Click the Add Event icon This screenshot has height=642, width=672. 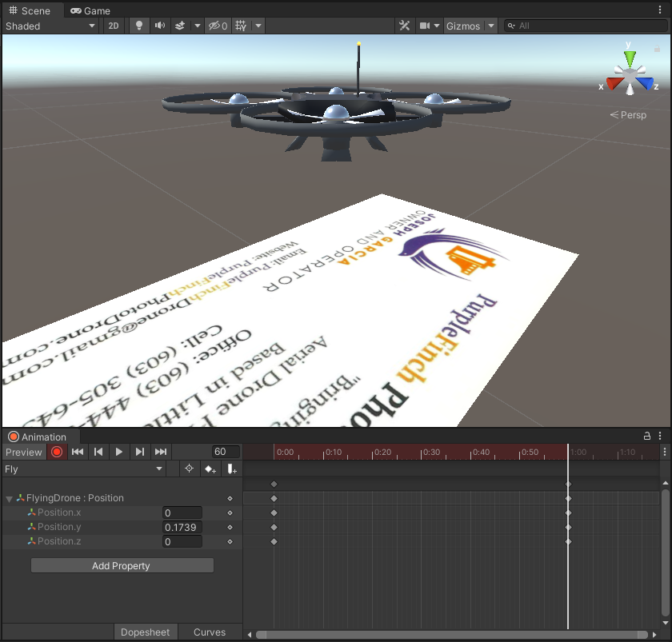pyautogui.click(x=231, y=469)
